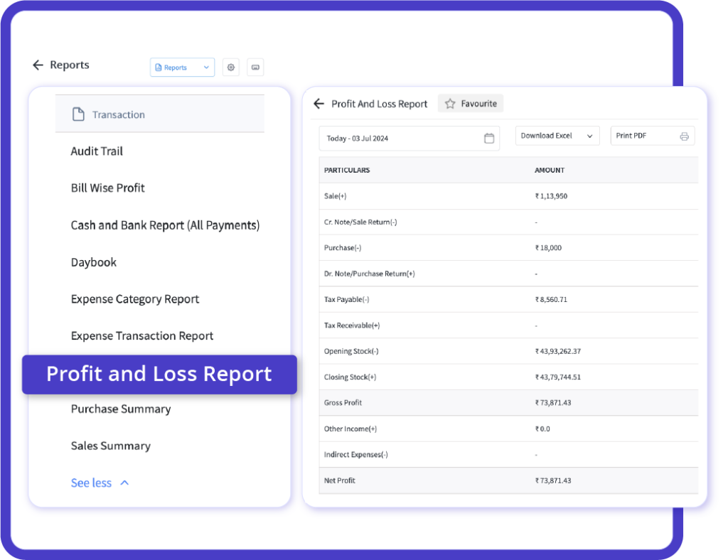The height and width of the screenshot is (560, 728).
Task: Open the settings gear icon
Action: (x=230, y=67)
